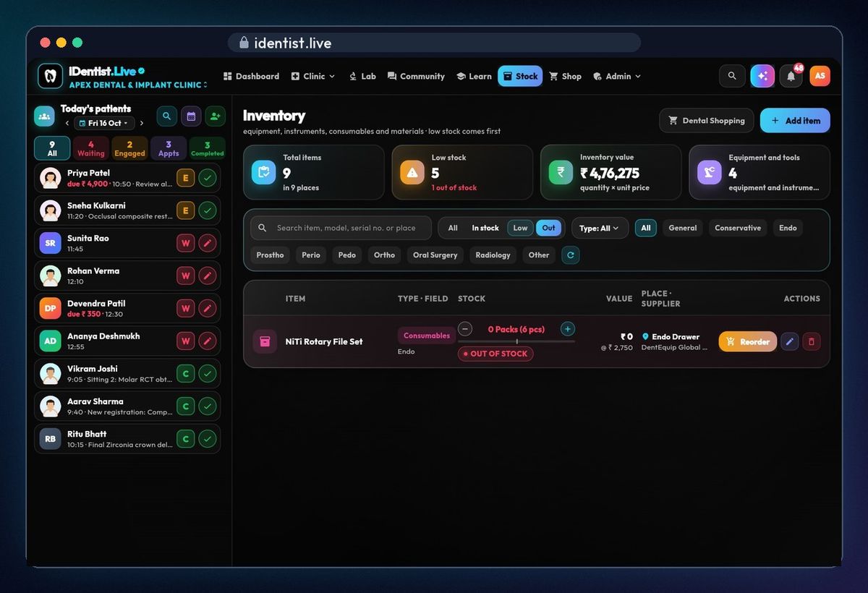
Task: Open the Type: All dropdown
Action: coord(600,228)
